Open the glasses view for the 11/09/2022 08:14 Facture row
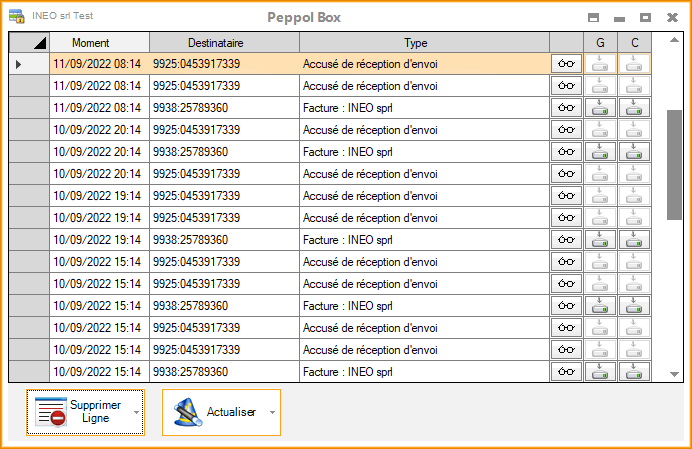This screenshot has width=692, height=449. [566, 108]
